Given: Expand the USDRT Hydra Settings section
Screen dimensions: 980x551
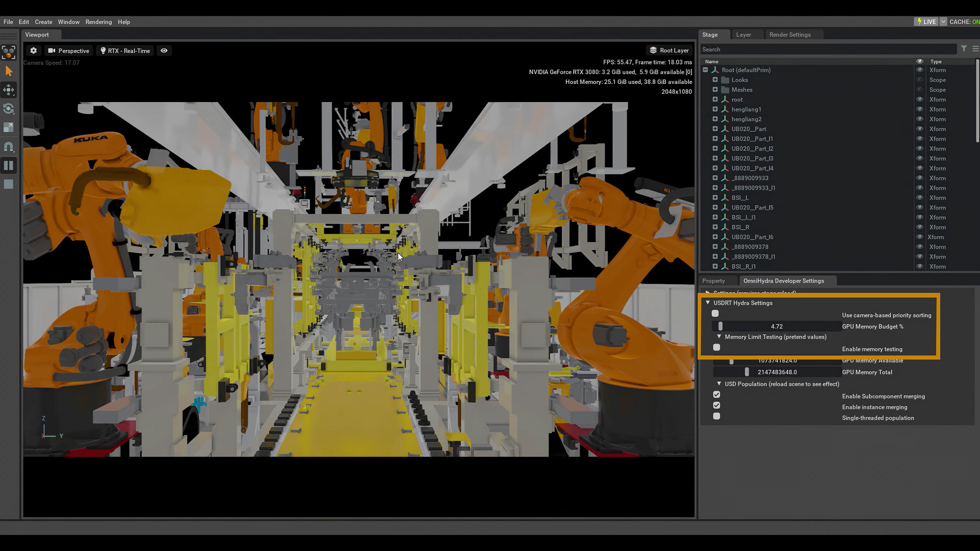Looking at the screenshot, I should point(707,303).
